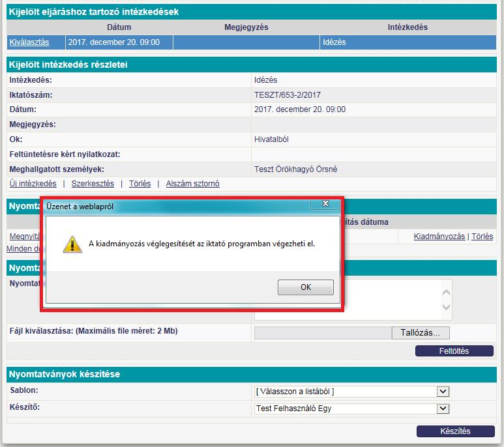Click the Megjegyzés column header

[x=246, y=27]
